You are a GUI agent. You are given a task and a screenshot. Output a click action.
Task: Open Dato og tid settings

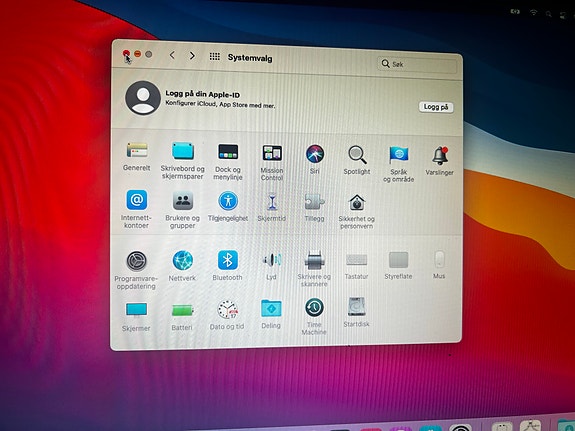pos(227,309)
